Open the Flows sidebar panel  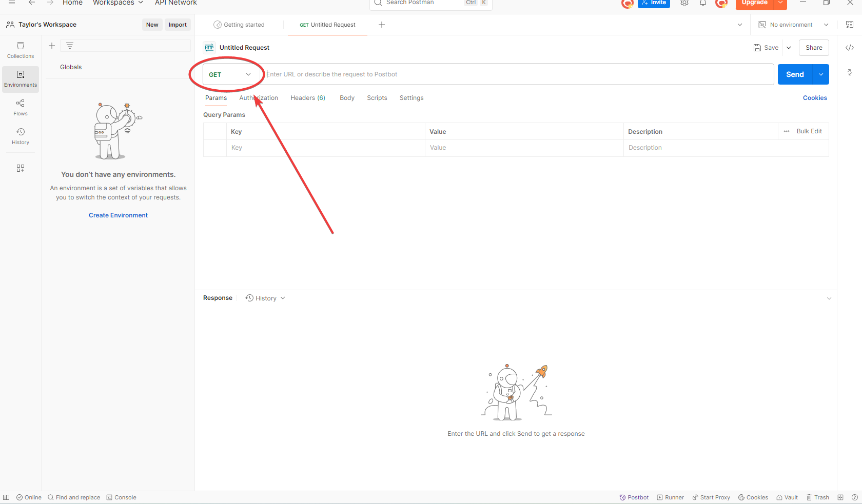pyautogui.click(x=21, y=108)
